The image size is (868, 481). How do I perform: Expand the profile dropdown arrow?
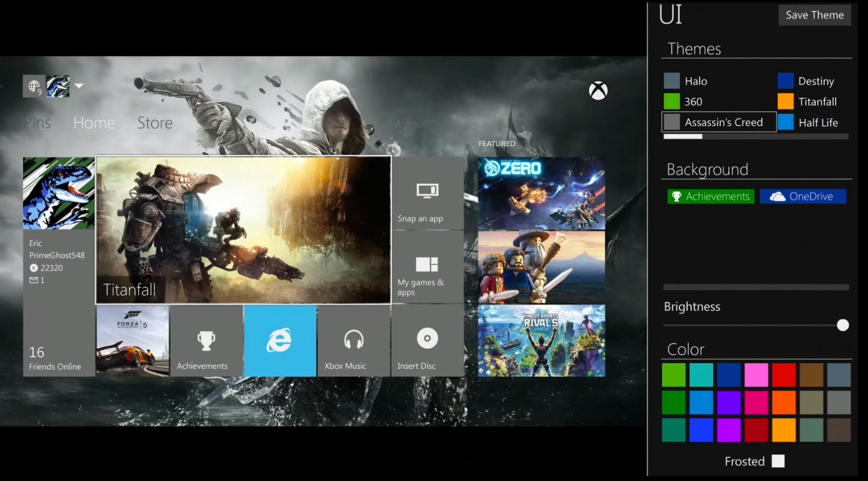tap(79, 86)
